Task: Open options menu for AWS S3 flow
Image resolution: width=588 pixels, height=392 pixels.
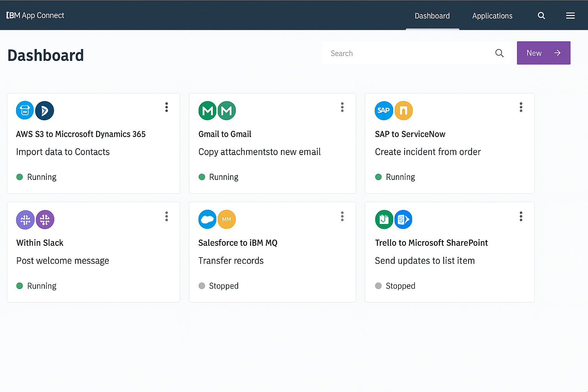Action: click(167, 107)
